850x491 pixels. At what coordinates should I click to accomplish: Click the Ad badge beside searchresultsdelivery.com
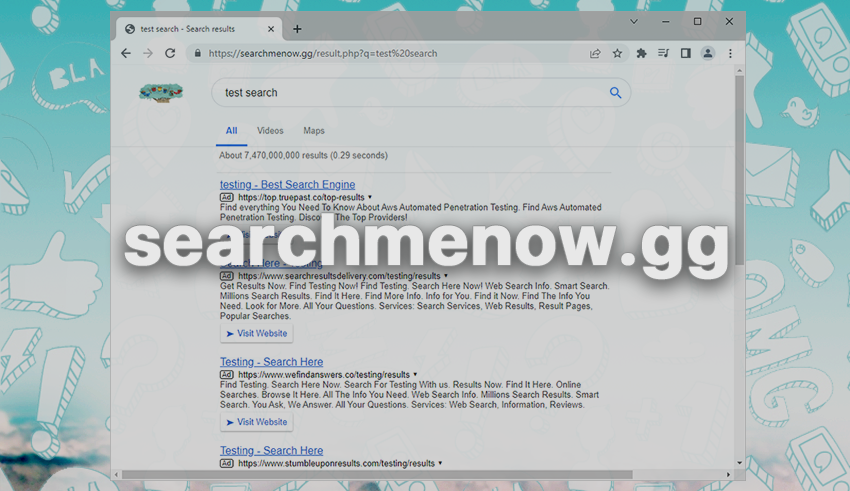227,276
